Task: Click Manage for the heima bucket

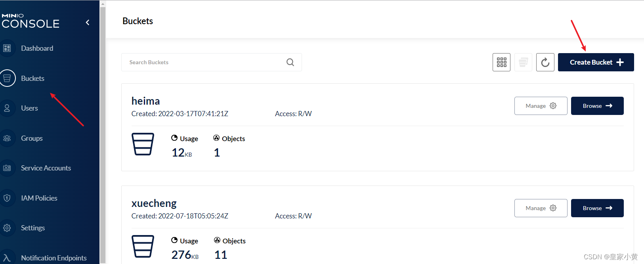Action: 541,106
